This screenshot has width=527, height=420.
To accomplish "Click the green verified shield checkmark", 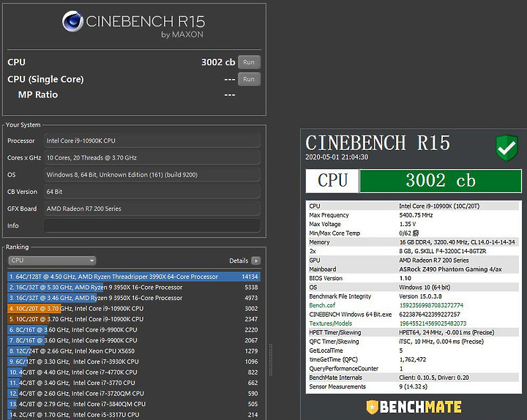I will tap(507, 148).
